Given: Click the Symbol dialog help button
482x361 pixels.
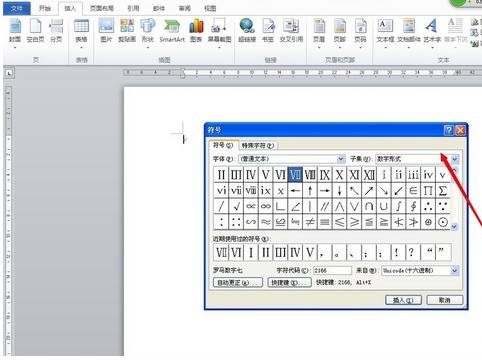Looking at the screenshot, I should tap(449, 130).
